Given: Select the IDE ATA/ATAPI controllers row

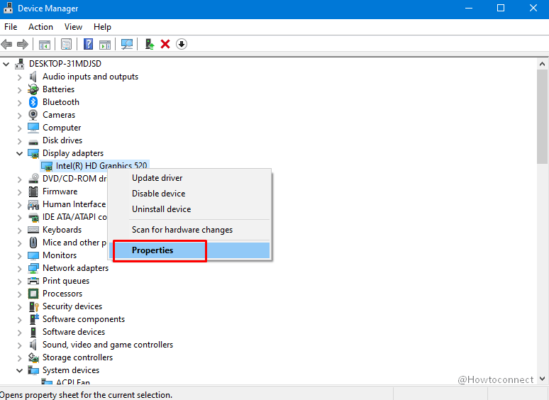Looking at the screenshot, I should pos(75,217).
